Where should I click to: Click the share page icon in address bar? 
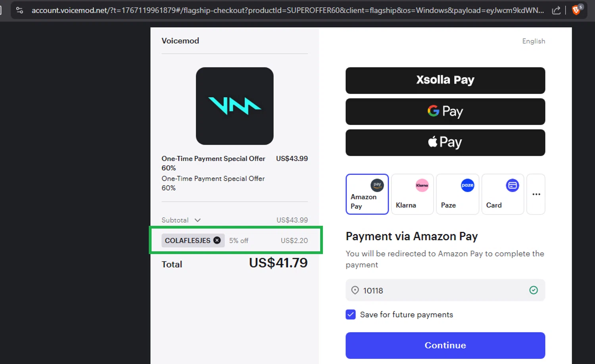click(x=556, y=10)
